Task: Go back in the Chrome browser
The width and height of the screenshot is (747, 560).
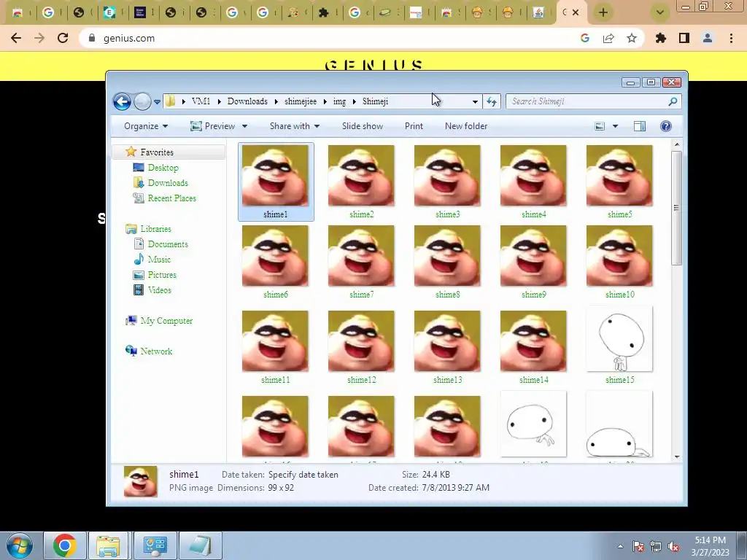Action: [x=16, y=38]
